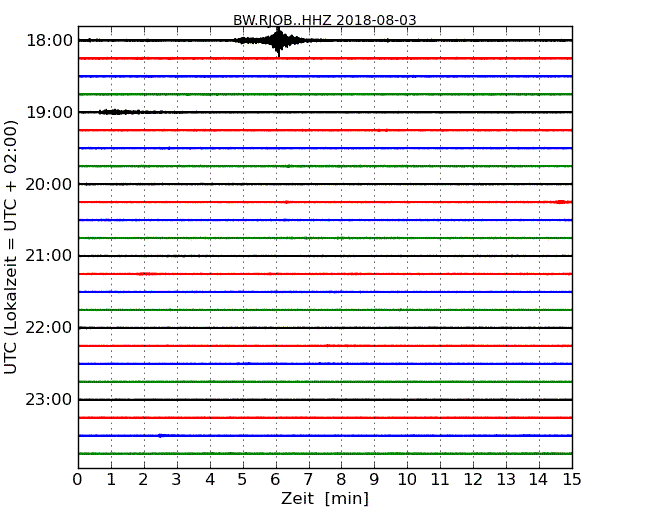Click the x-axis tick label 5
The height and width of the screenshot is (520, 650).
(243, 479)
